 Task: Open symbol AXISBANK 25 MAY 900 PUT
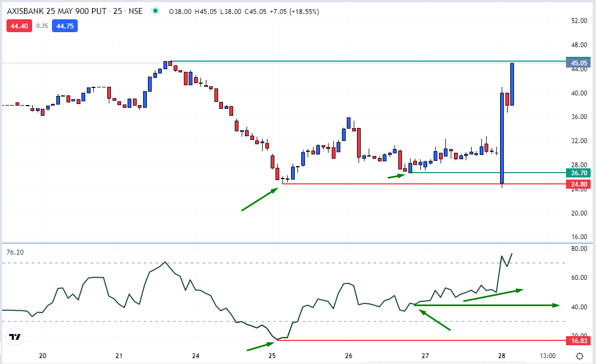tap(57, 11)
